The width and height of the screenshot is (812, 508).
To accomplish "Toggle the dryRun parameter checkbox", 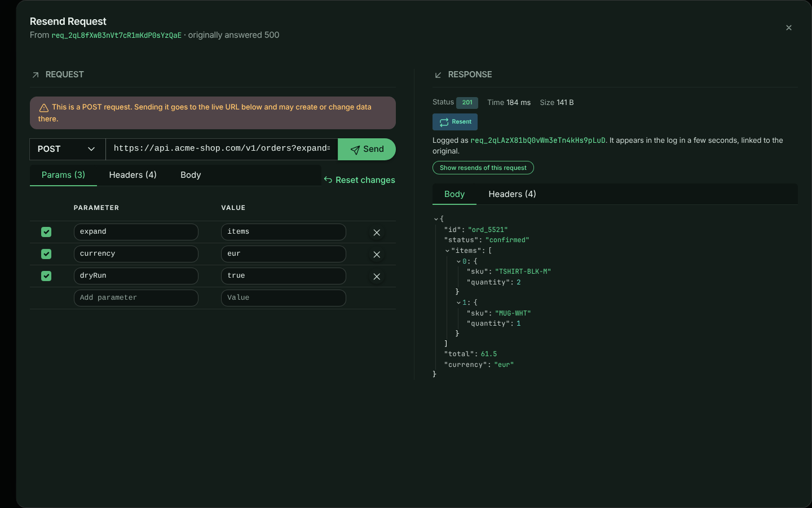I will pos(46,276).
